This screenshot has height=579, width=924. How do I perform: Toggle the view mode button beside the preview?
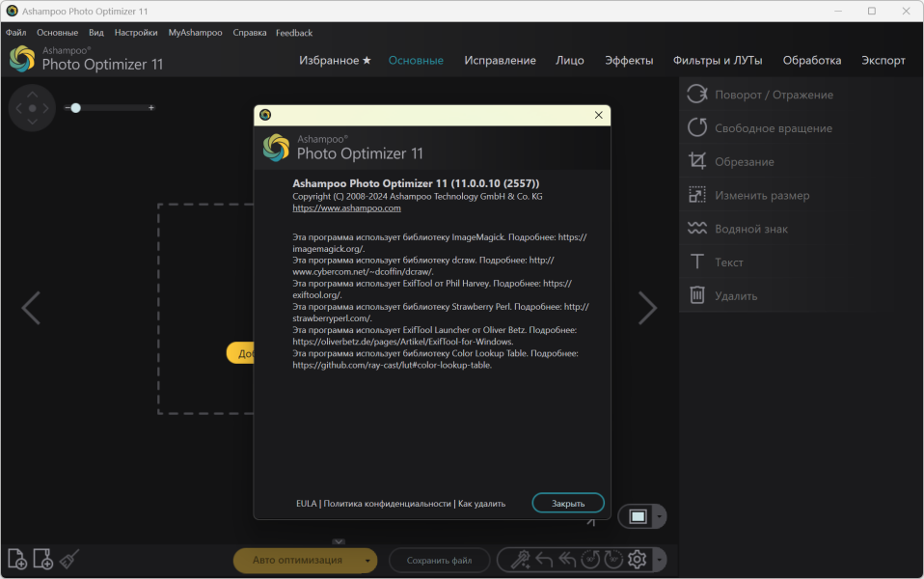pos(637,516)
